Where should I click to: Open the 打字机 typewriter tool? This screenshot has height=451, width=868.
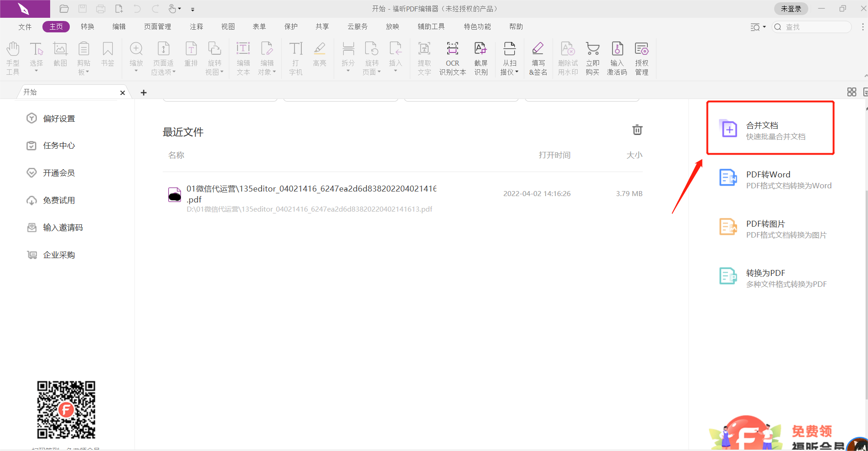click(295, 57)
